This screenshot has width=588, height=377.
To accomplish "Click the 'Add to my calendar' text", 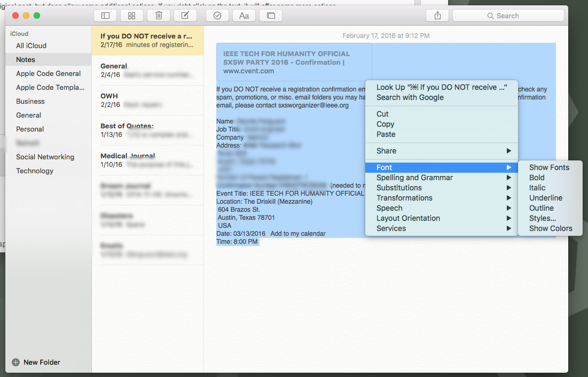I will tap(298, 234).
